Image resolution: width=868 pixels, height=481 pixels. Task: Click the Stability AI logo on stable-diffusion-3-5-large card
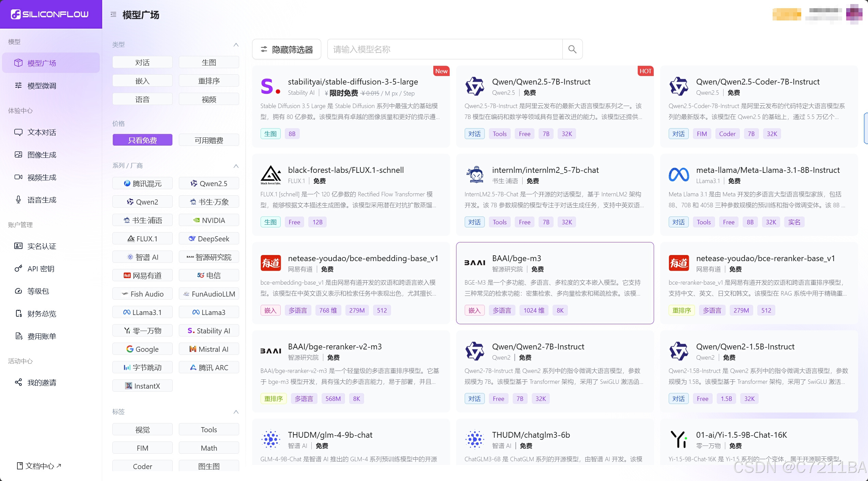(270, 86)
